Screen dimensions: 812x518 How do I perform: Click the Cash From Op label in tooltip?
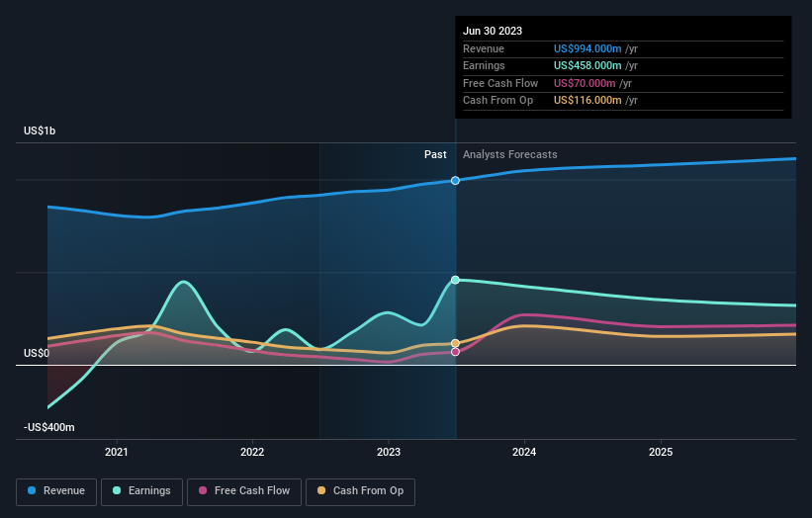coord(497,101)
